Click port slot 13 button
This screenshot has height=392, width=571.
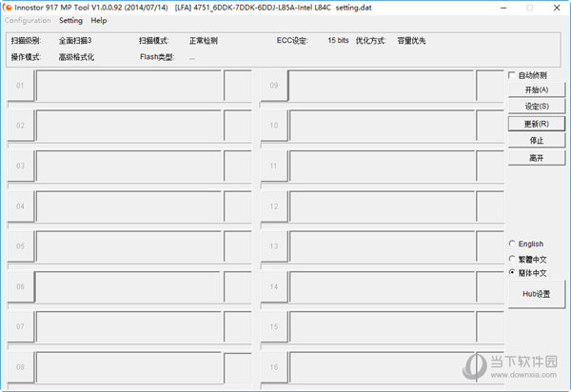tap(274, 246)
